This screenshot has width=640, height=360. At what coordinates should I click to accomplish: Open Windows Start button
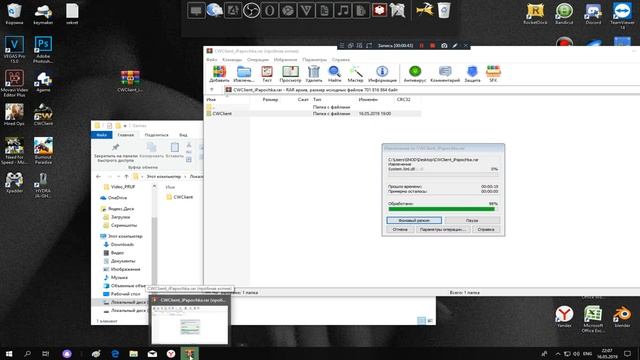9,353
